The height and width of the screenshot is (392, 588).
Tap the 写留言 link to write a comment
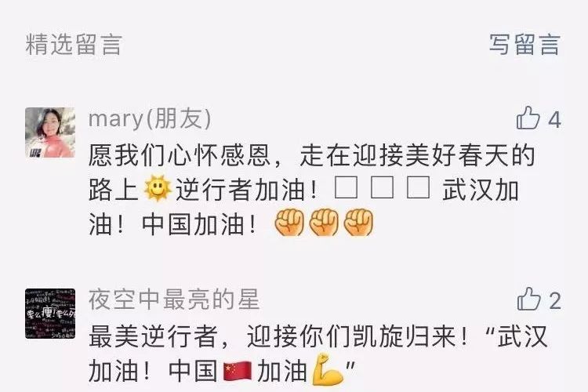point(524,44)
